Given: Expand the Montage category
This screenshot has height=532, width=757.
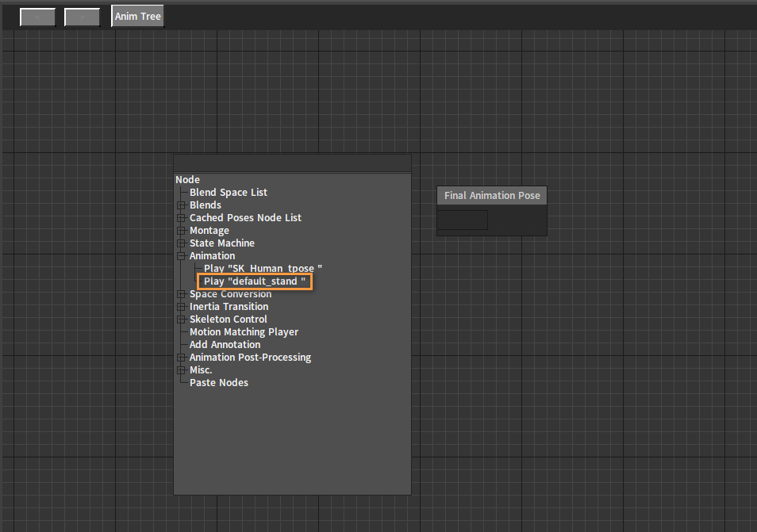Looking at the screenshot, I should pos(181,231).
